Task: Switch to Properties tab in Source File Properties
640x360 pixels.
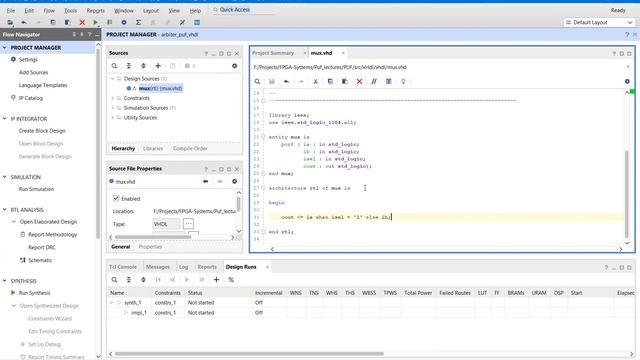Action: [150, 247]
